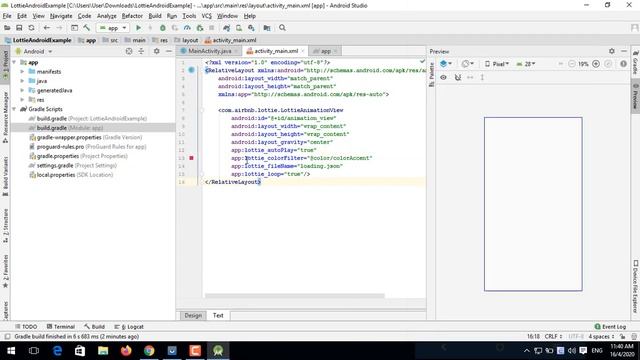Open file with the toolbar folder icon
The image size is (640, 360).
click(7, 28)
